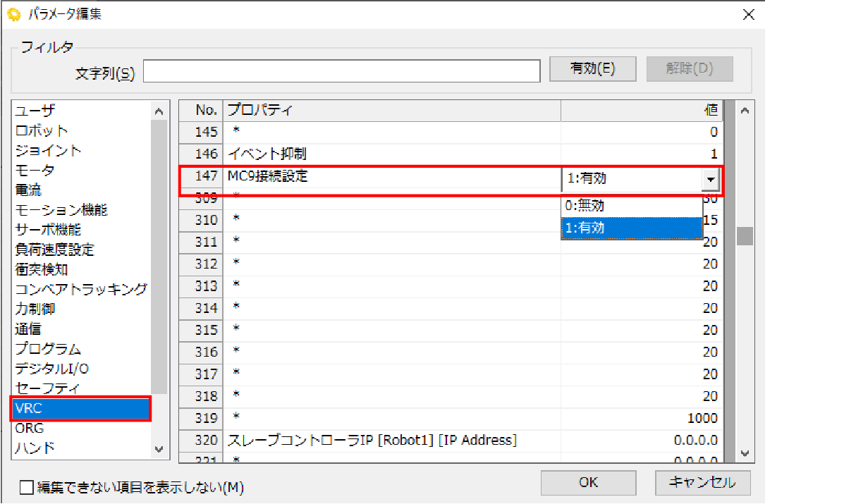Select the ロボット category
Screen dimensions: 844x504
(x=42, y=130)
